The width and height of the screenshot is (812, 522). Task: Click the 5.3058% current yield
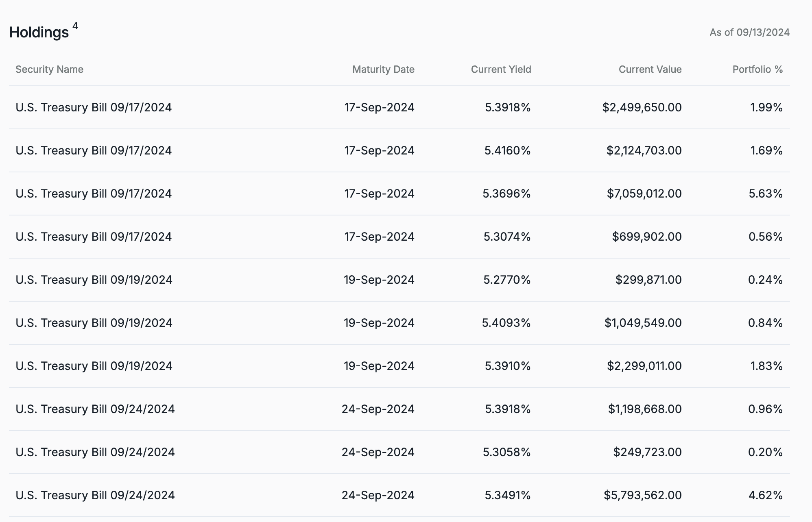coord(506,452)
